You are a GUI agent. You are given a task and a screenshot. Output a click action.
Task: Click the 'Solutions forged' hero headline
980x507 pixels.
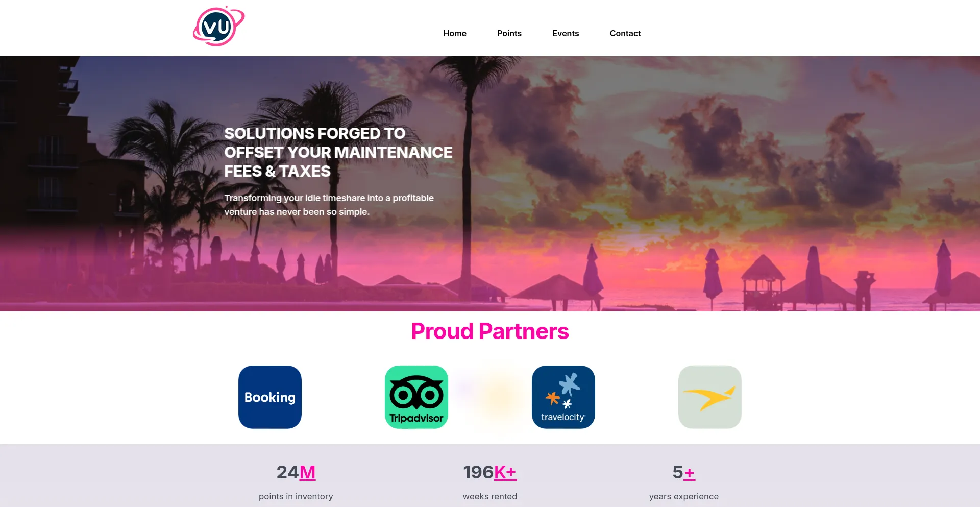[338, 152]
